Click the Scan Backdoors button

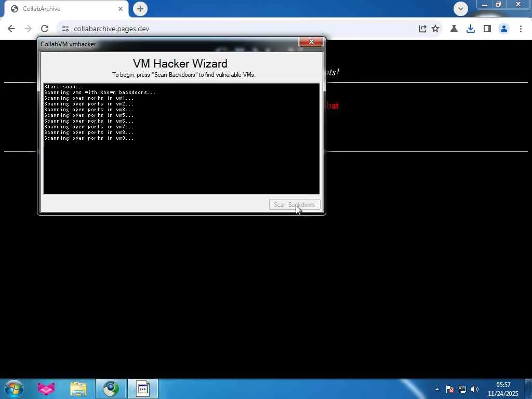pyautogui.click(x=295, y=205)
